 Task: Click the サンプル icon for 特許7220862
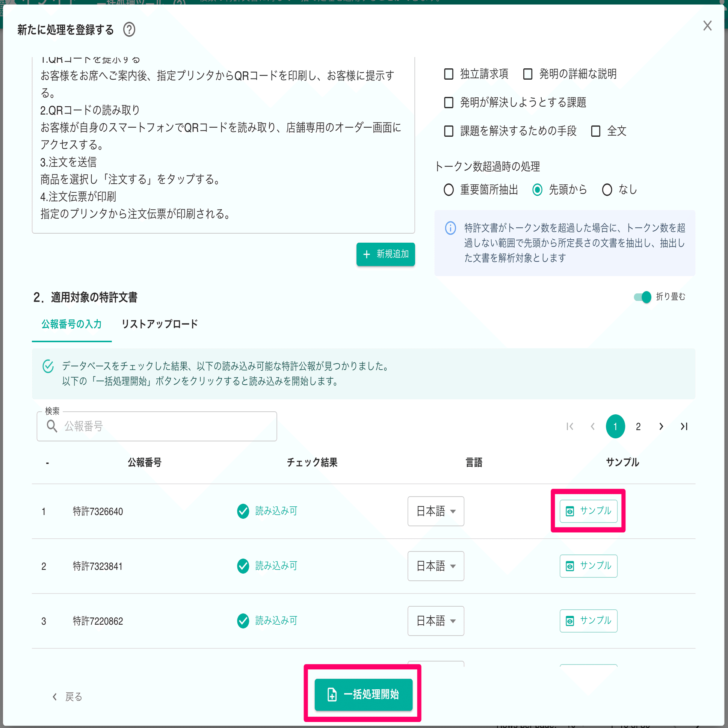coord(588,621)
